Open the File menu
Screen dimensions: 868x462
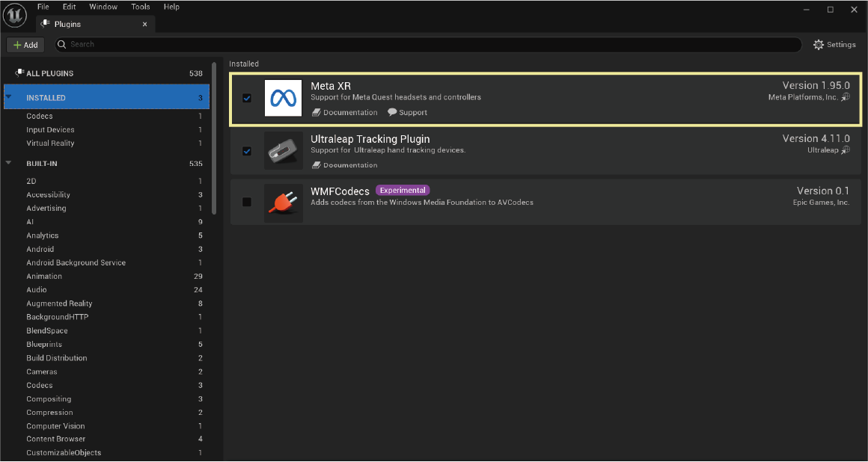tap(43, 7)
